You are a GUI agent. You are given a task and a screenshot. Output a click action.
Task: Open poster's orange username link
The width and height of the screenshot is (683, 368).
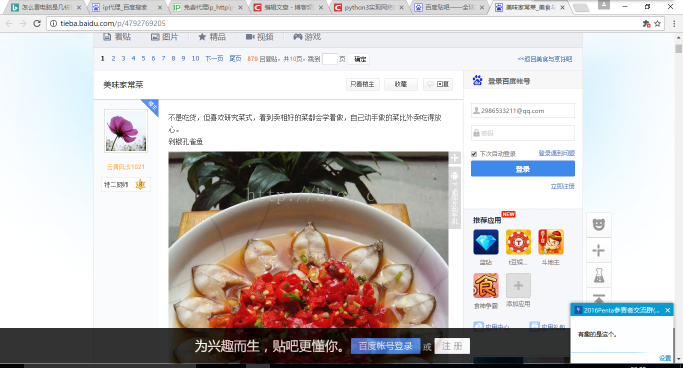coord(125,167)
